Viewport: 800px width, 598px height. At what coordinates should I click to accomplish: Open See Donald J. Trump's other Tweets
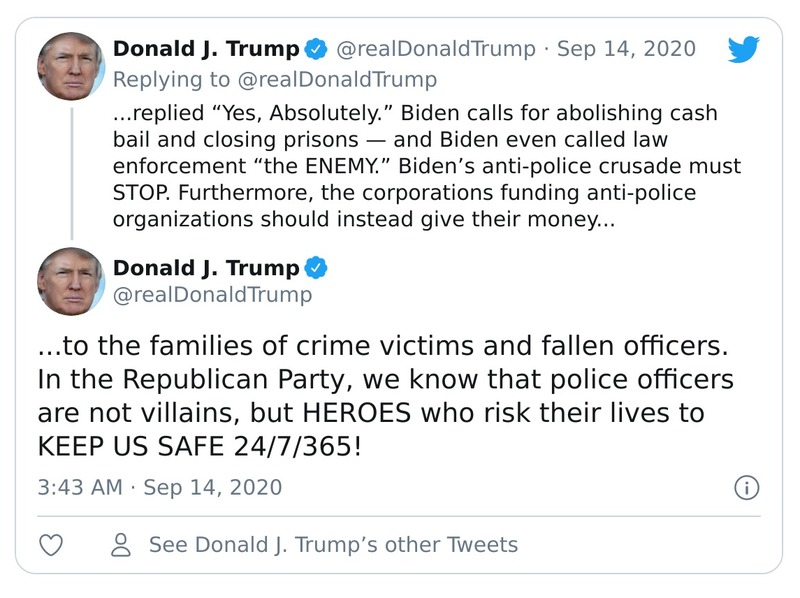point(331,545)
